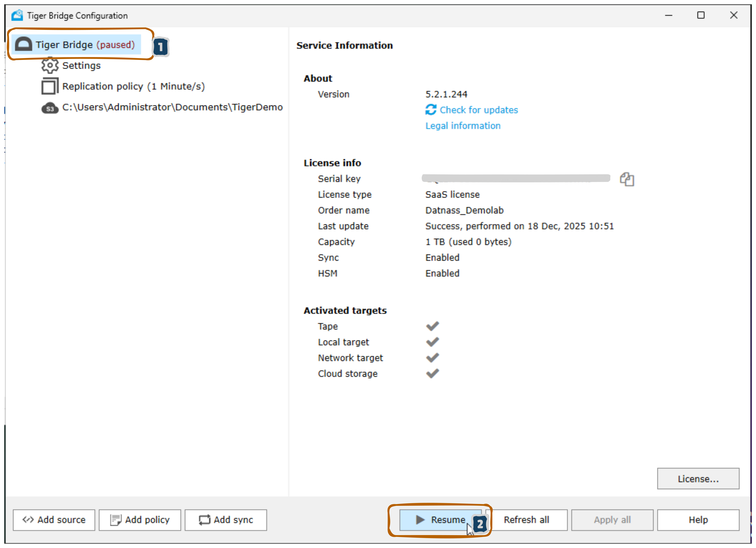
Task: Click the Replication policy pages icon
Action: [50, 86]
